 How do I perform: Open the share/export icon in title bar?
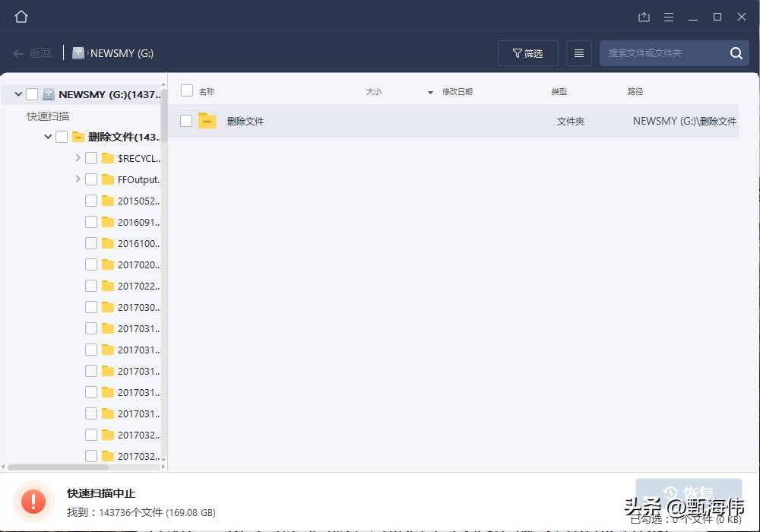tap(644, 16)
